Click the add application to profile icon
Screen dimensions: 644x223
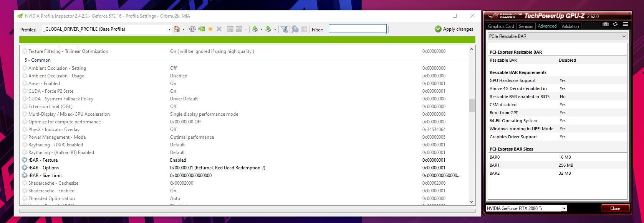[x=230, y=29]
